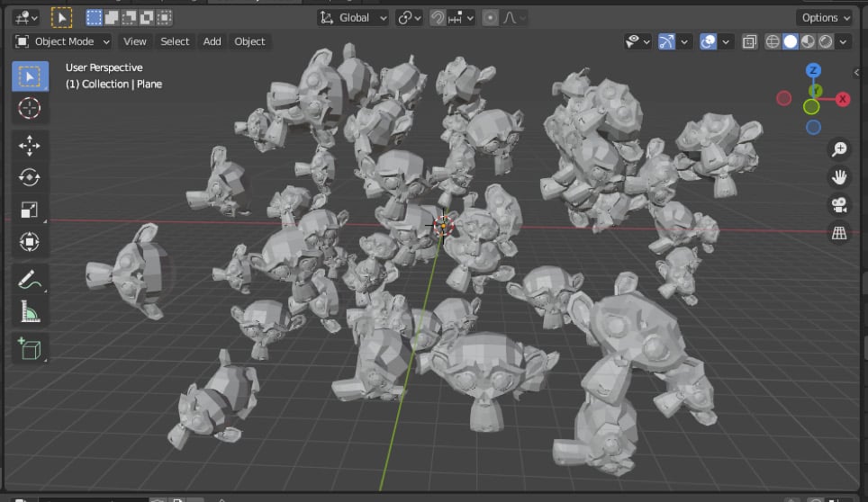868x502 pixels.
Task: Open object visibility and selectability dropdown
Action: pos(637,41)
